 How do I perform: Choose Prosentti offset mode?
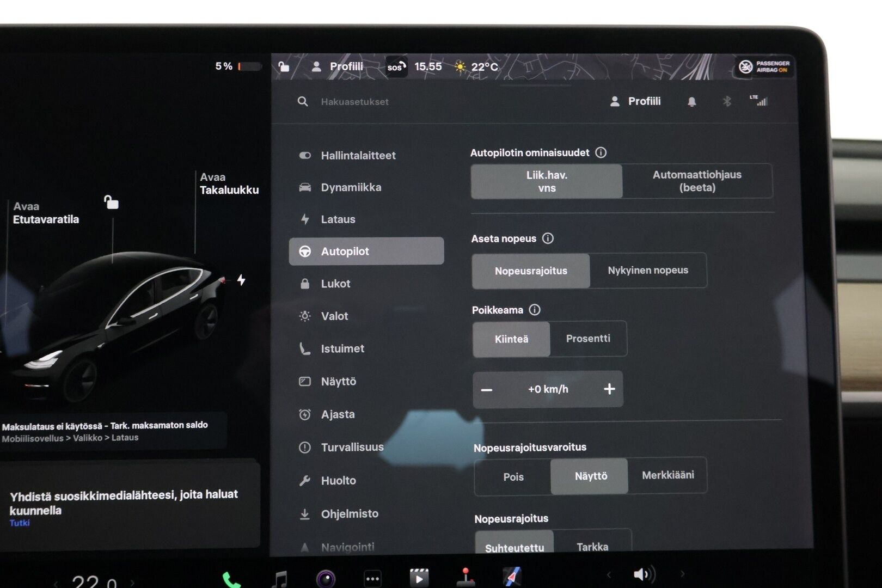coord(588,339)
